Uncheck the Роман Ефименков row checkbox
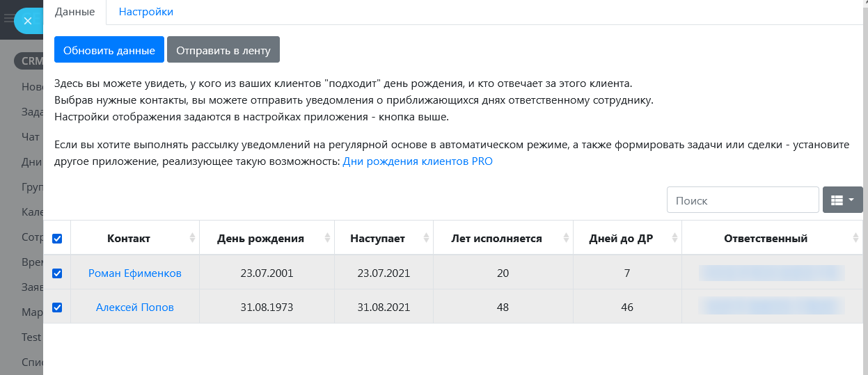The width and height of the screenshot is (868, 375). click(x=57, y=273)
